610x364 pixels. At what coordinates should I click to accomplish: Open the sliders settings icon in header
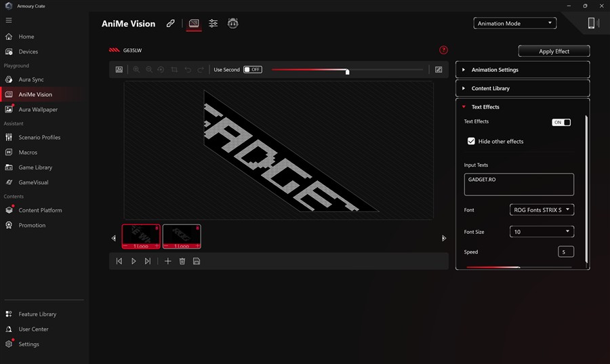(x=213, y=24)
